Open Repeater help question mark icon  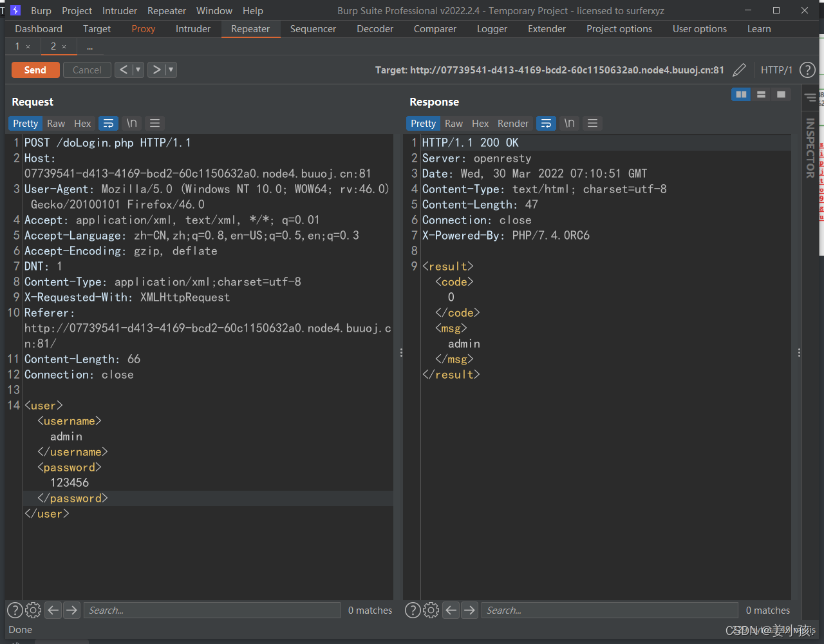807,70
